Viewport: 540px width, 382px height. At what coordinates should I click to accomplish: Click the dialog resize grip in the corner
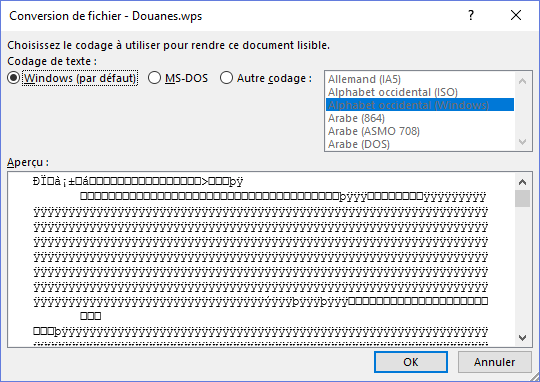[535, 377]
